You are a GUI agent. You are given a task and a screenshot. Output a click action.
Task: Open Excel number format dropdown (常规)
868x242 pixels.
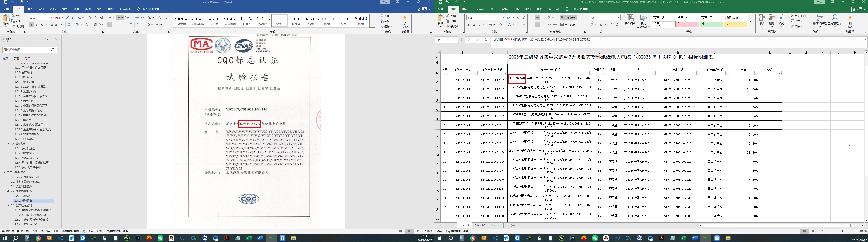click(619, 18)
